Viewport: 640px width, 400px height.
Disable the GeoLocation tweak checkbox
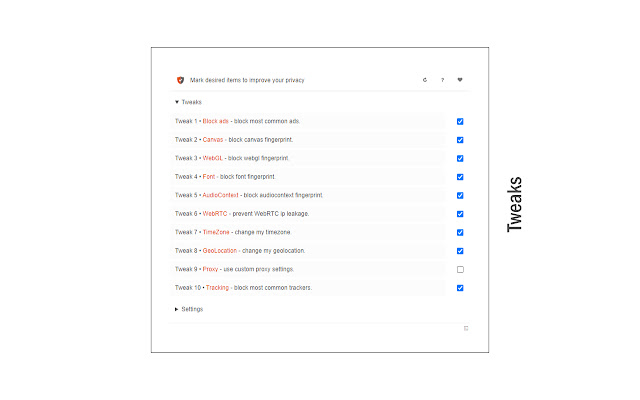click(460, 251)
